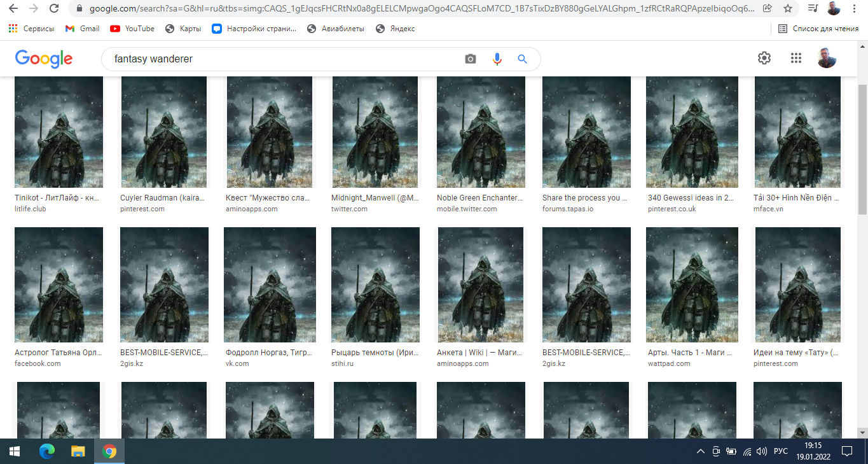Click the share page icon in address bar
Viewport: 868px width, 464px height.
(x=768, y=9)
